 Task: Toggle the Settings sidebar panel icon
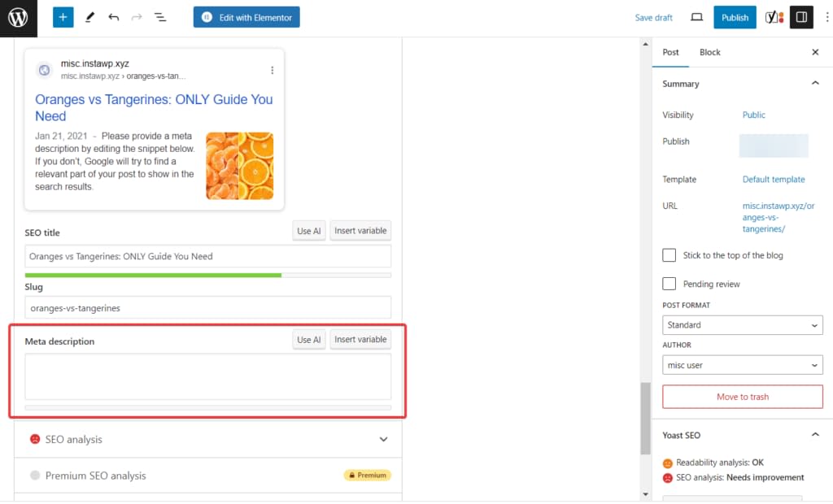click(801, 16)
